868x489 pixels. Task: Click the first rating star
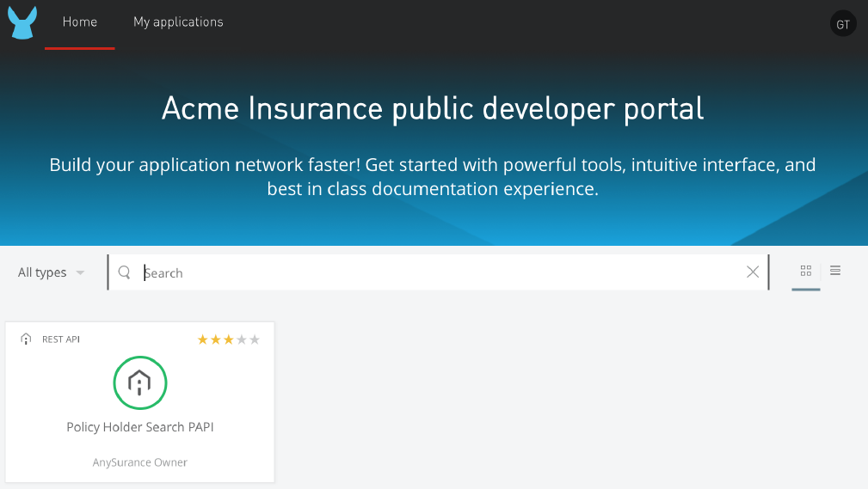pos(203,339)
